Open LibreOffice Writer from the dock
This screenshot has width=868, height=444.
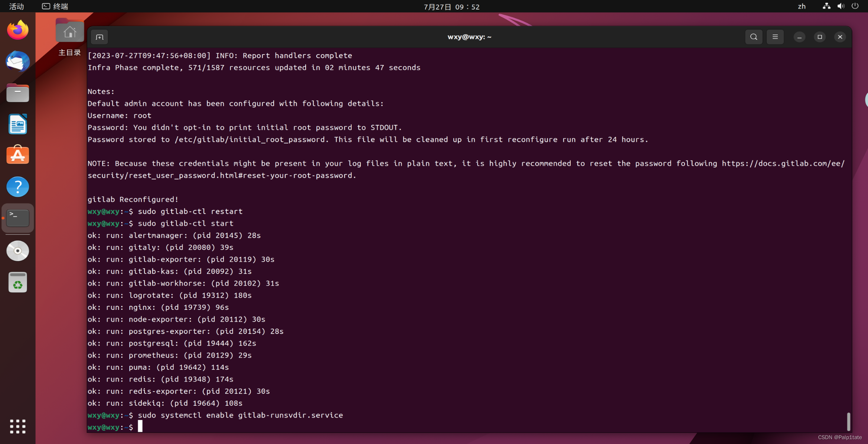coord(17,124)
